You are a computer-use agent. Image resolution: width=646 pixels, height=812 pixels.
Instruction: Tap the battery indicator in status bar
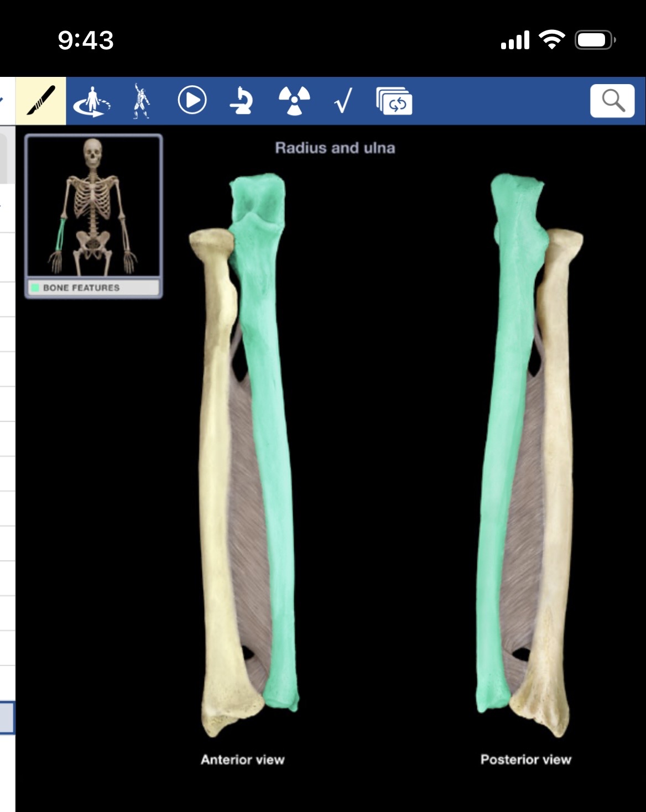click(x=595, y=40)
